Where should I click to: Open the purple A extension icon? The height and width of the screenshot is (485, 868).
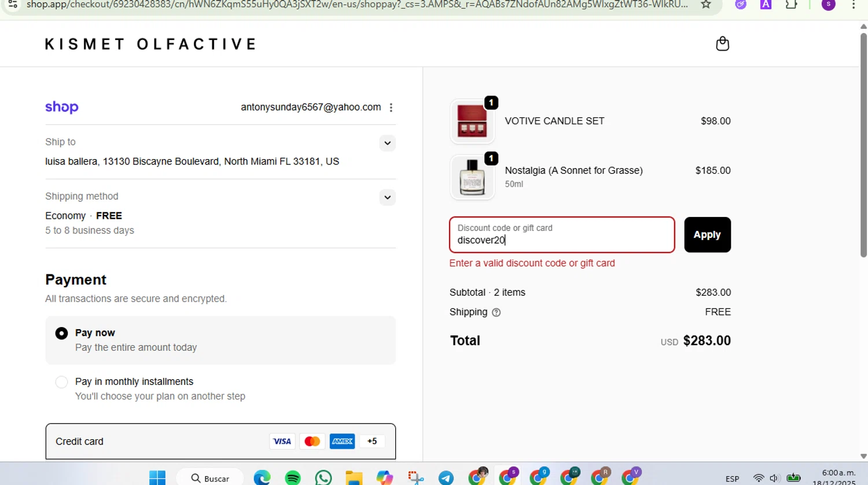766,5
